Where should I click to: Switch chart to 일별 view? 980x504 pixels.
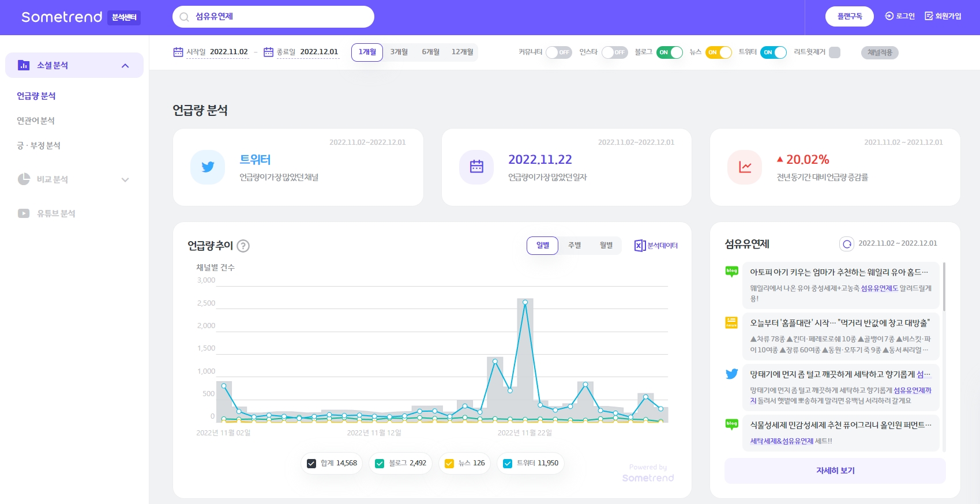543,246
